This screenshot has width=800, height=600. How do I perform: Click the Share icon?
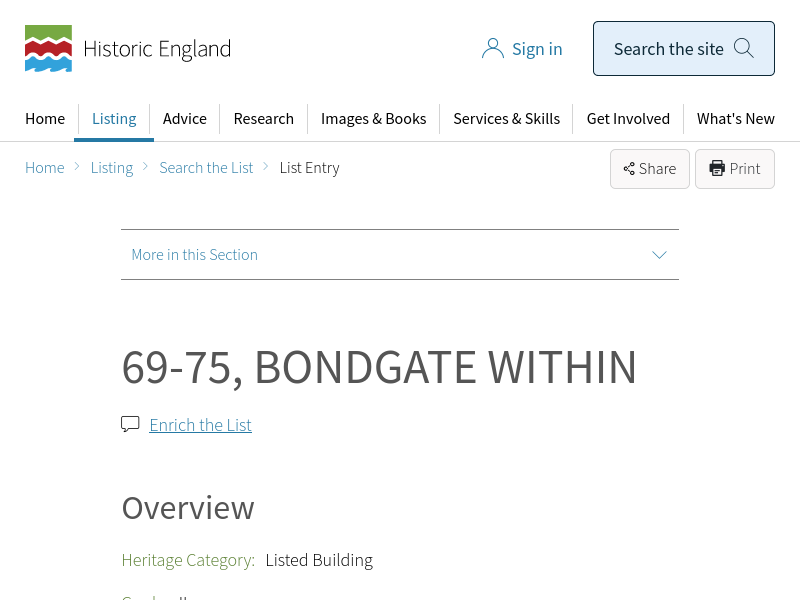point(629,169)
